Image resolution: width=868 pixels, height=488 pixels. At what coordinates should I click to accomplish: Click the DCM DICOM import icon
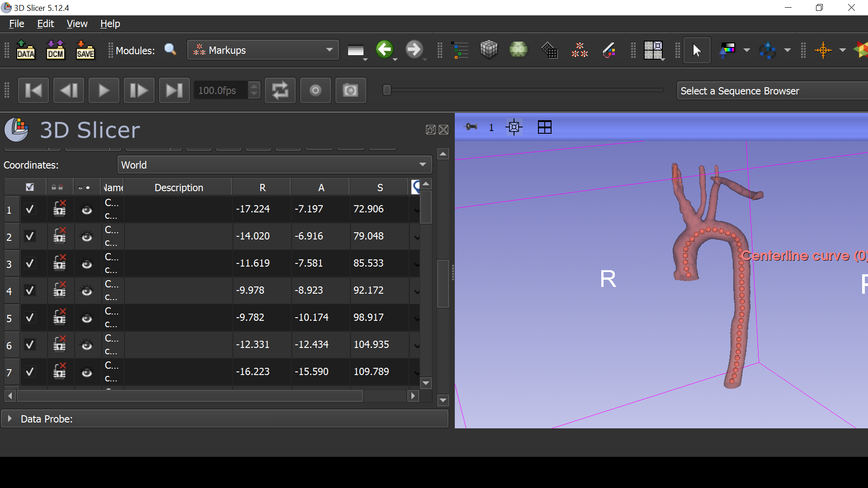(x=56, y=50)
